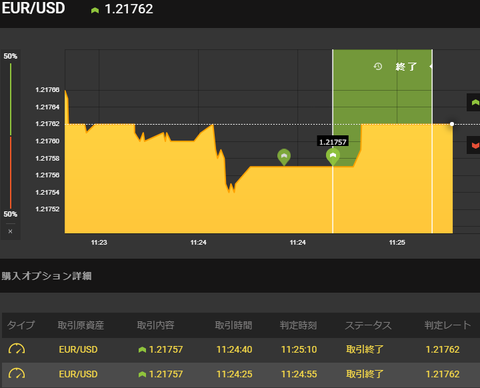Click the タイプ column header
Image resolution: width=480 pixels, height=388 pixels.
(x=21, y=325)
